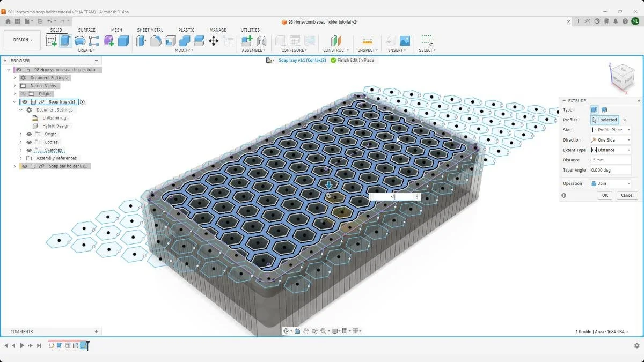Open the Start dropdown (Profile Plane)
This screenshot has height=362, width=644.
(x=611, y=130)
